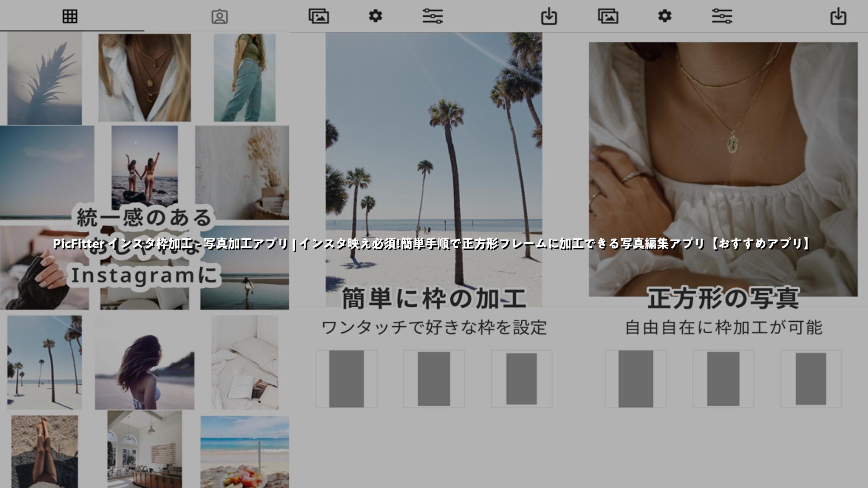Viewport: 868px width, 488px height.
Task: Switch to the grid view tab
Action: pyautogui.click(x=70, y=16)
